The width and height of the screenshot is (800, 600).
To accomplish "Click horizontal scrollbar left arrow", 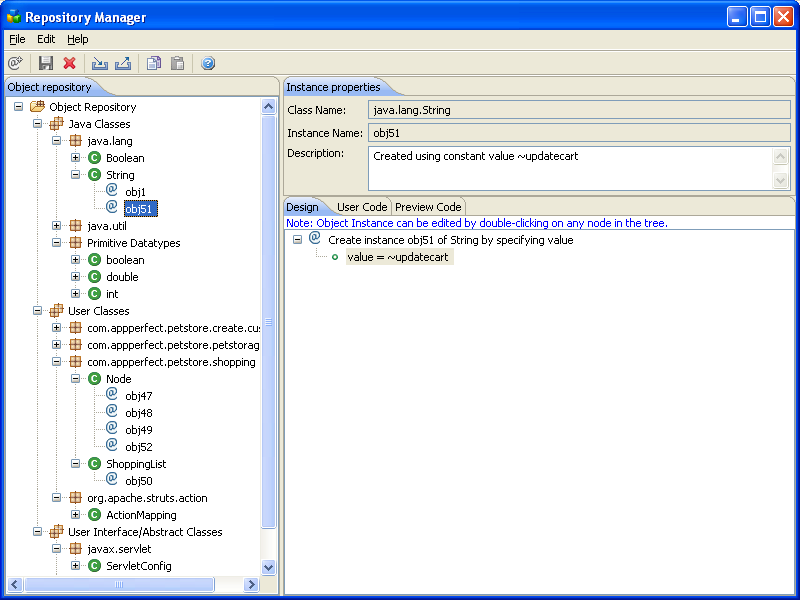I will coord(14,584).
